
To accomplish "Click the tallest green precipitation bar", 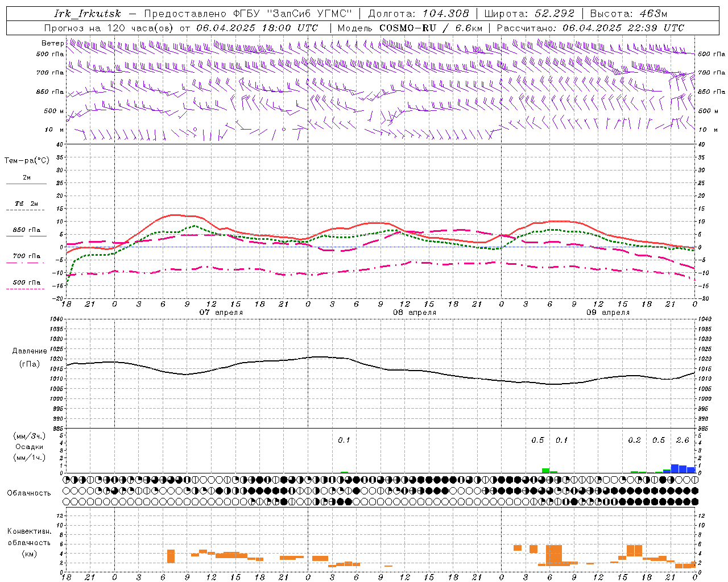I will 545,471.
